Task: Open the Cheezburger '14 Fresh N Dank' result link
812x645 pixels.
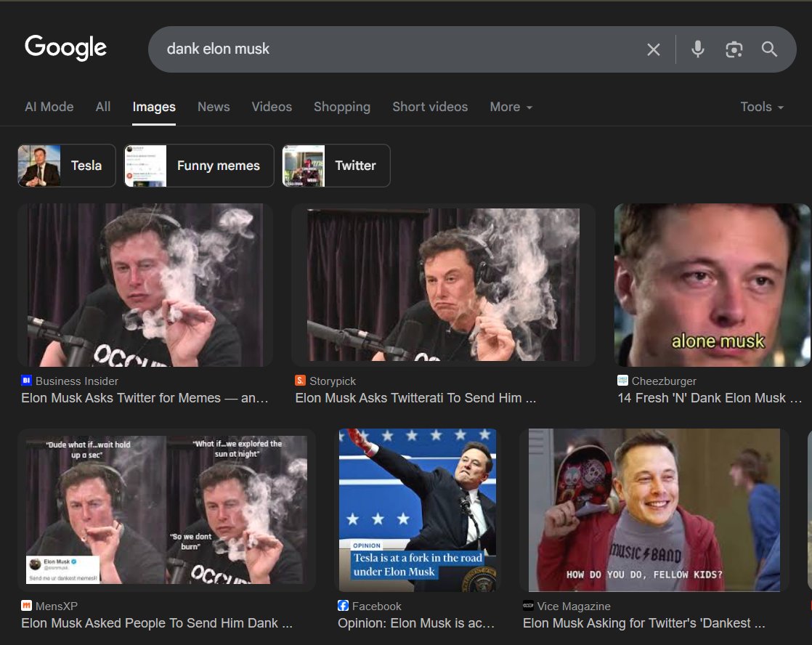Action: 710,398
